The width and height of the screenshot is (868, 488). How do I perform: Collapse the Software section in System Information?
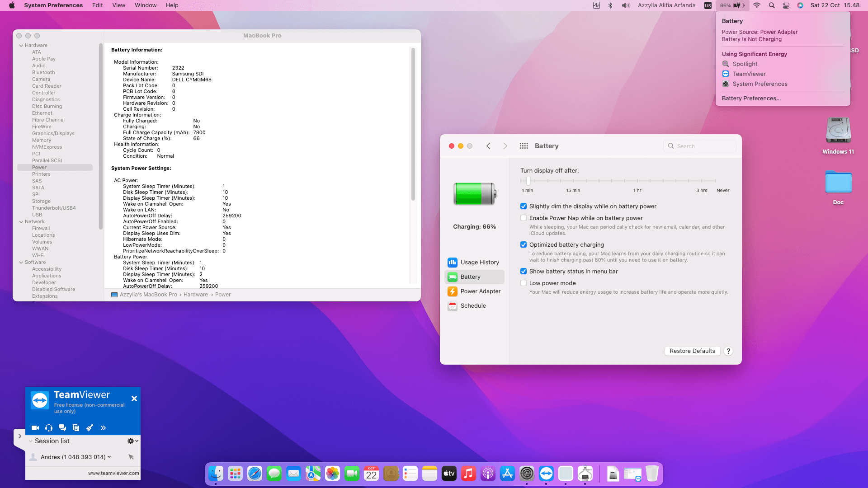(21, 262)
